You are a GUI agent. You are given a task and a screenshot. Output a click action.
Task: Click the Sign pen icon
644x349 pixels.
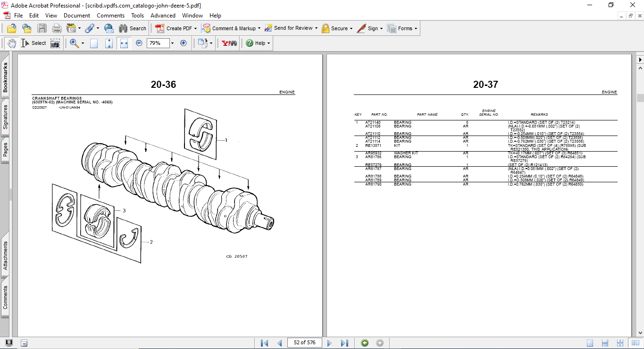(x=362, y=28)
